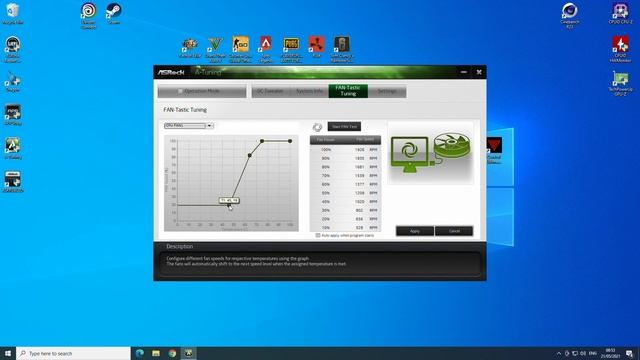Open the taskbar clock and date

click(x=610, y=353)
